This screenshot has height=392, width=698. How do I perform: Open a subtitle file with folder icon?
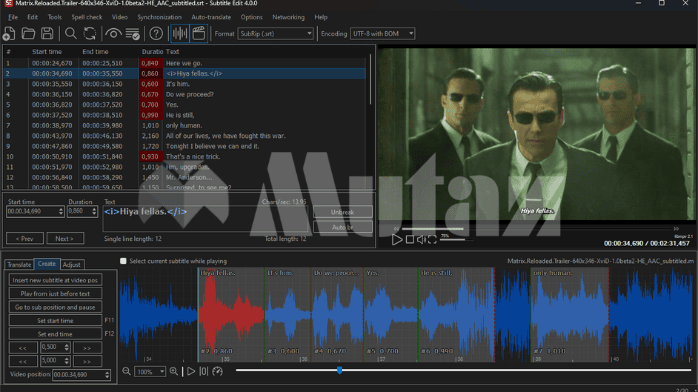pos(28,33)
